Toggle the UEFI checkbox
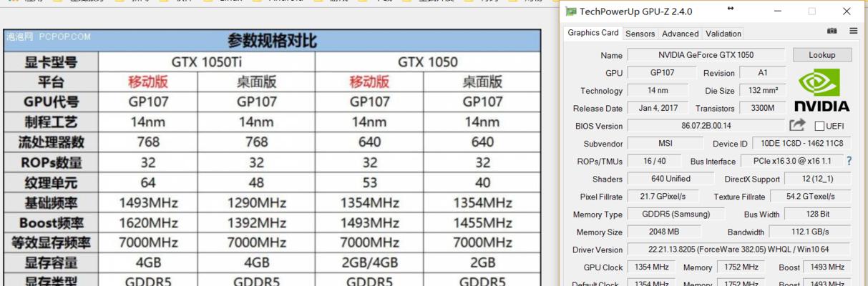 [819, 126]
